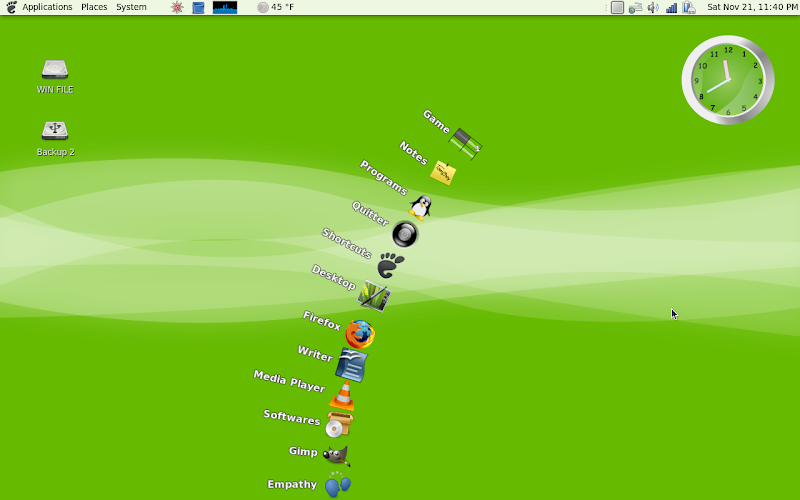Open the volume speaker tray icon
Viewport: 800px width, 500px height.
[653, 7]
